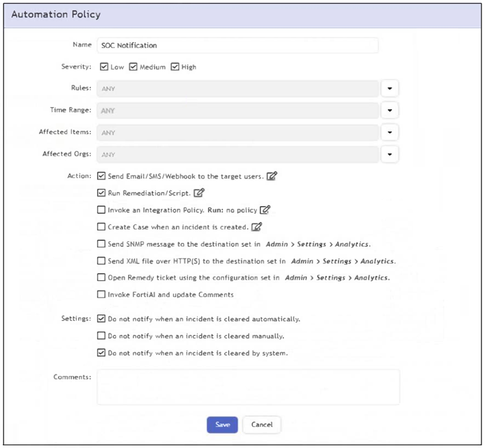The image size is (485, 448).
Task: Enable Send XML file over HTTP(S)
Action: pyautogui.click(x=101, y=261)
